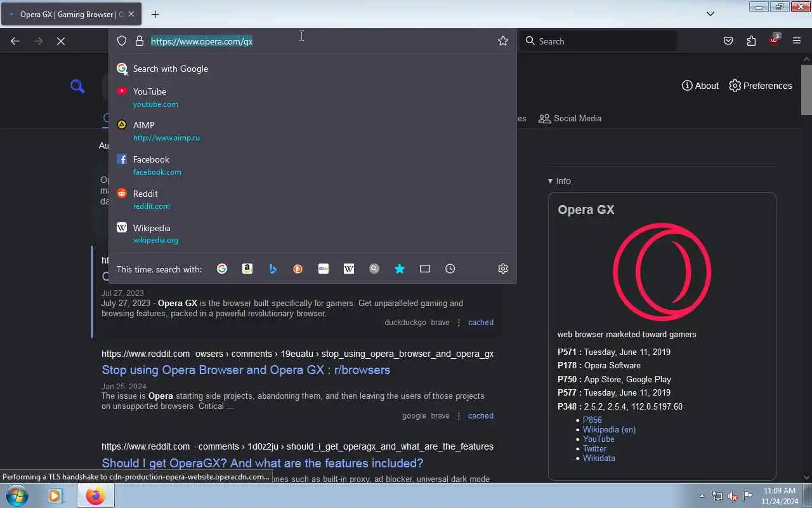Open Preferences
The image size is (812, 508).
pos(760,86)
